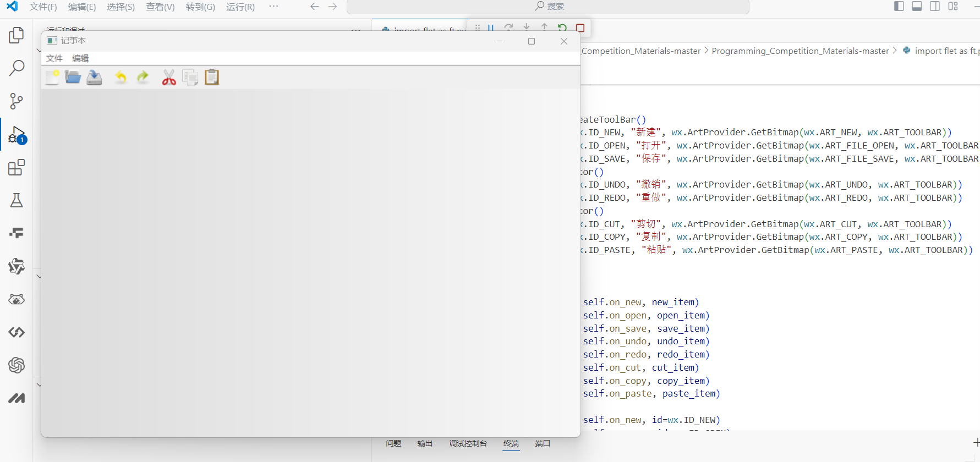Toggle the primary side bar layout button

pos(899,7)
